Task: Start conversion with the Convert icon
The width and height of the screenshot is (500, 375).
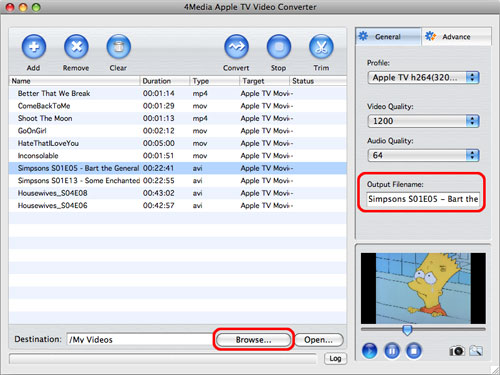Action: click(x=236, y=47)
